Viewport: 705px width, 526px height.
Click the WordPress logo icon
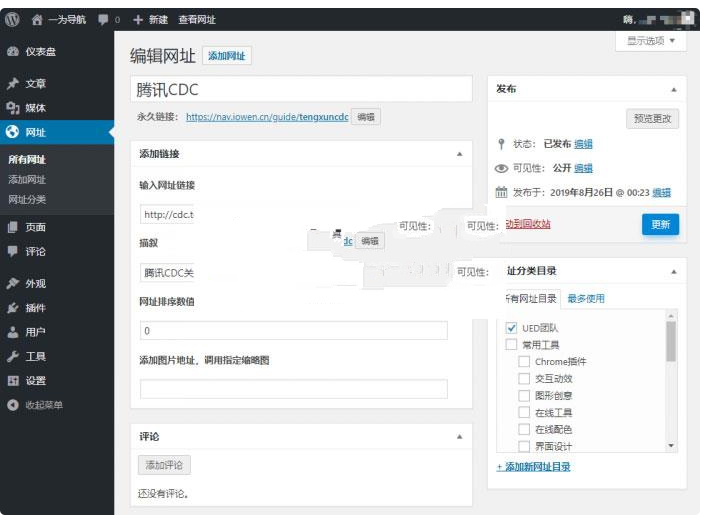coord(12,19)
